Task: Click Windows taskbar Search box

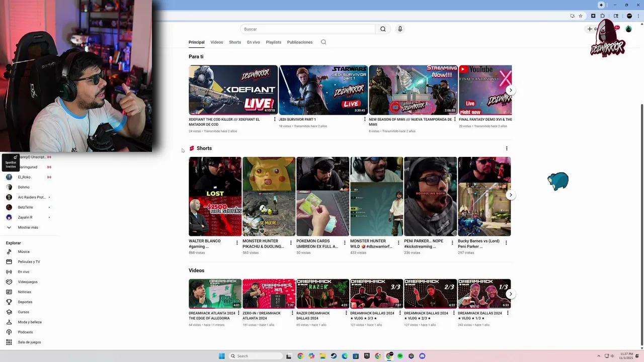Action: 255,356
